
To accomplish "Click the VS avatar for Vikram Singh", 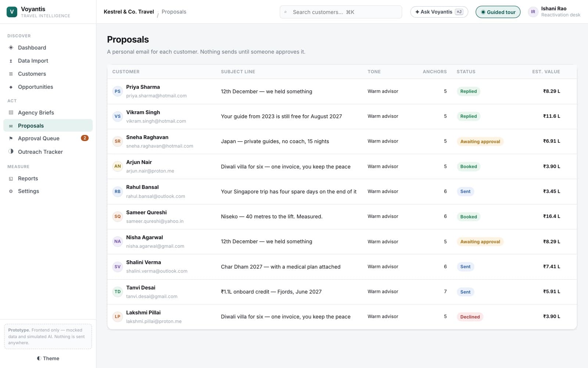I will click(118, 116).
